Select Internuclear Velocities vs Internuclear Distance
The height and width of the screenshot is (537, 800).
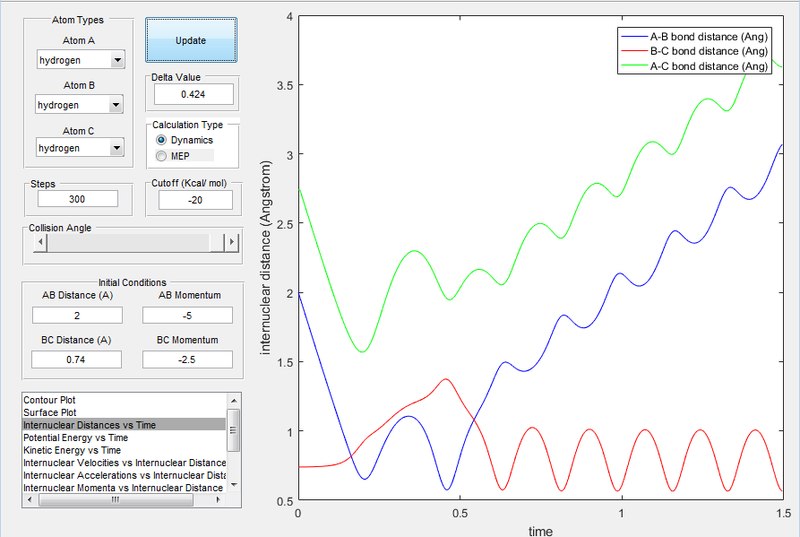tap(123, 463)
